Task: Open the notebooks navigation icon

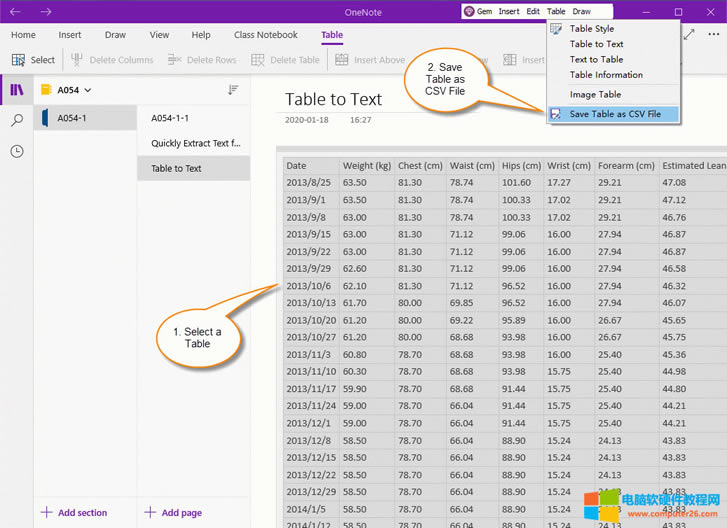Action: 16,90
